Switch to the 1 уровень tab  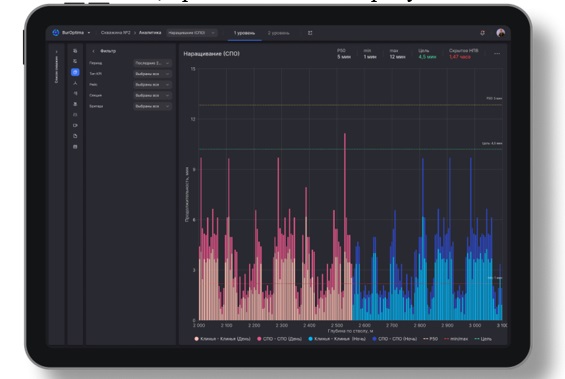244,33
